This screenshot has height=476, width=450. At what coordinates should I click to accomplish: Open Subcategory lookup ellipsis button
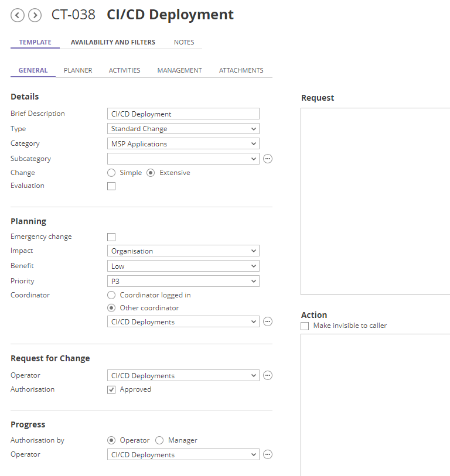coord(268,159)
